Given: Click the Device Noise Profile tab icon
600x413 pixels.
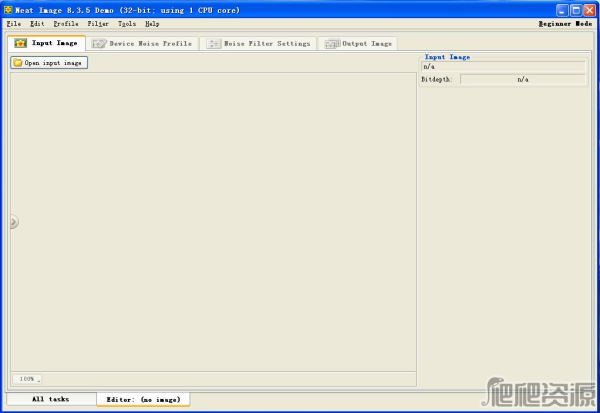Looking at the screenshot, I should 99,43.
